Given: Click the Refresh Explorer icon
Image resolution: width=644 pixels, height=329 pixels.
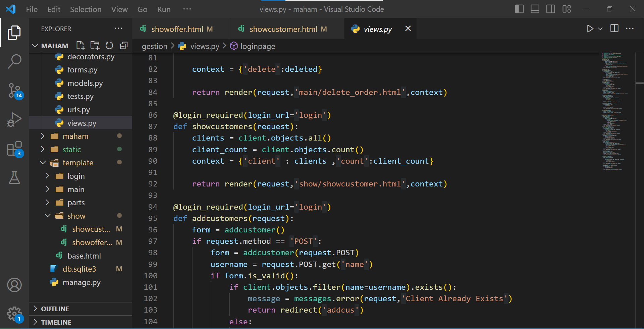Looking at the screenshot, I should click(x=109, y=46).
